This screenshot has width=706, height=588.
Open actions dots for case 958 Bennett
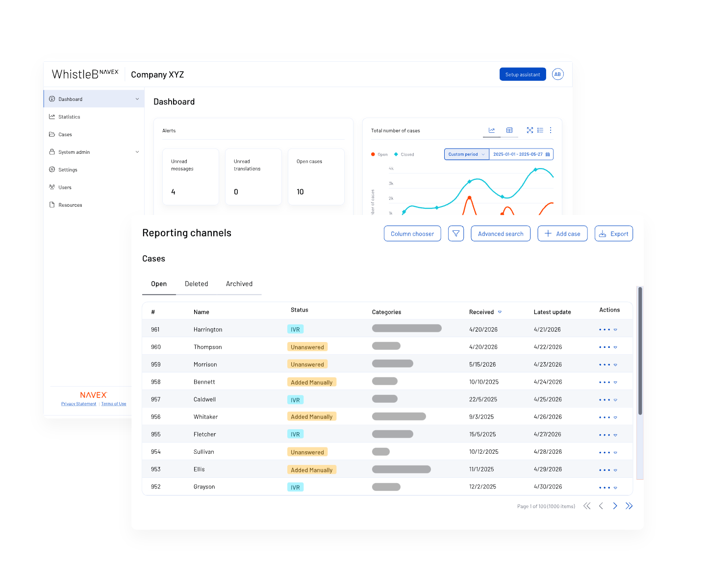click(x=605, y=383)
